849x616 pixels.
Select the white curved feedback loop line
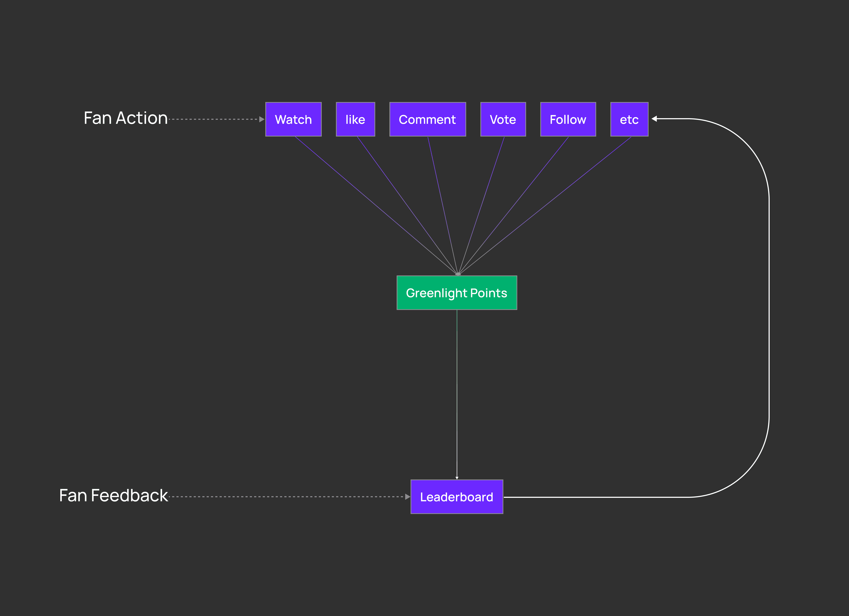pyautogui.click(x=769, y=307)
